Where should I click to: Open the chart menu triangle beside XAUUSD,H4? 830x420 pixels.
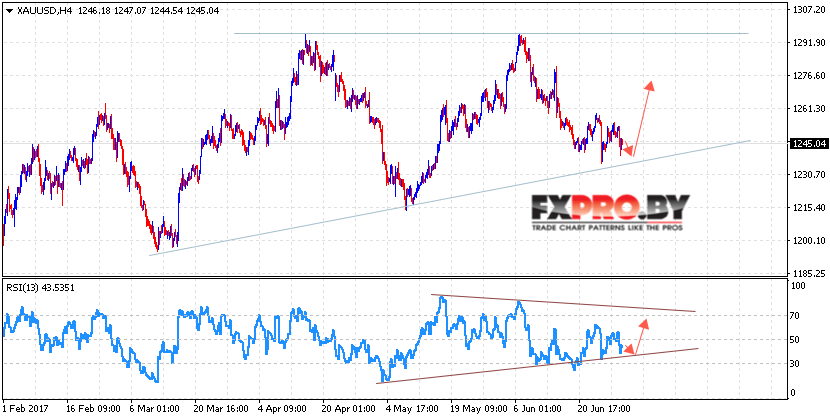pos(10,10)
